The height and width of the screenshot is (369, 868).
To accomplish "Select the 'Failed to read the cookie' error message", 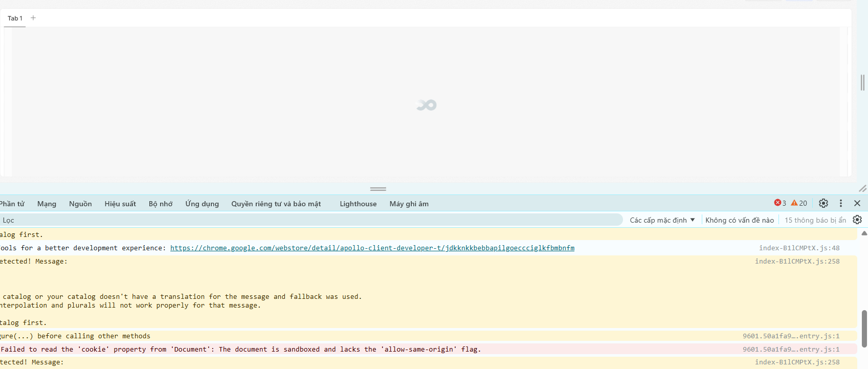I will pyautogui.click(x=241, y=349).
